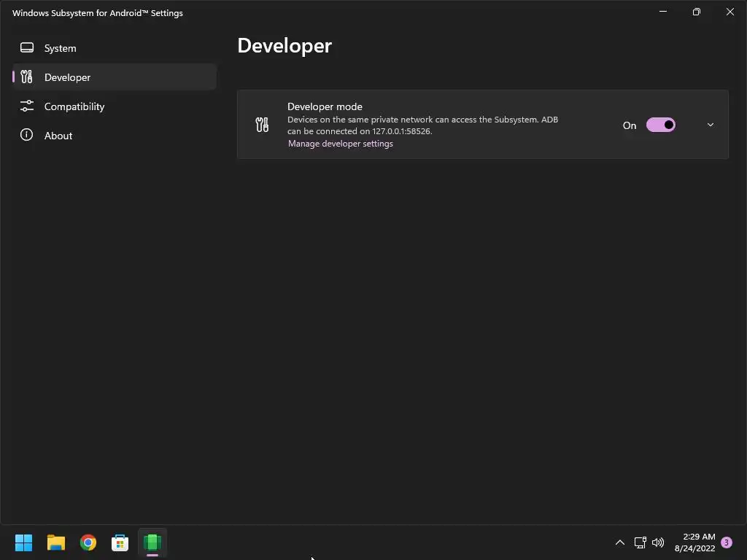This screenshot has height=560, width=747.
Task: Open the System section in sidebar
Action: (x=115, y=48)
